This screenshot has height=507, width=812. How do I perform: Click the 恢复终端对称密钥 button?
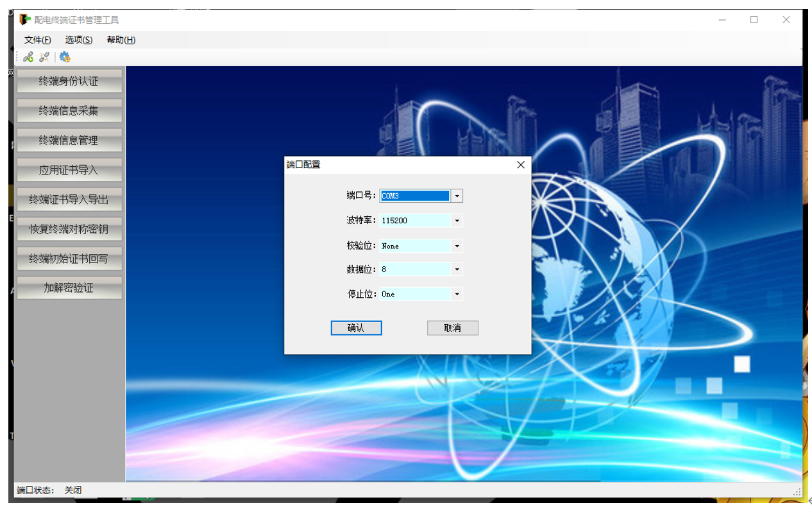coord(69,229)
